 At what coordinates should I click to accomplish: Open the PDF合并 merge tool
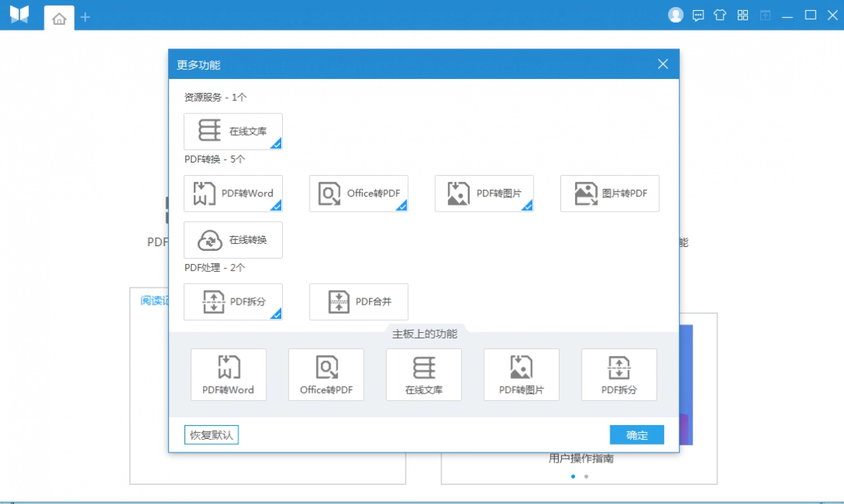point(358,302)
